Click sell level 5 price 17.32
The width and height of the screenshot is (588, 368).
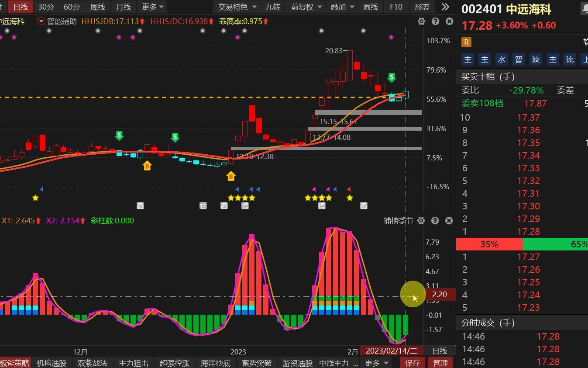click(529, 181)
